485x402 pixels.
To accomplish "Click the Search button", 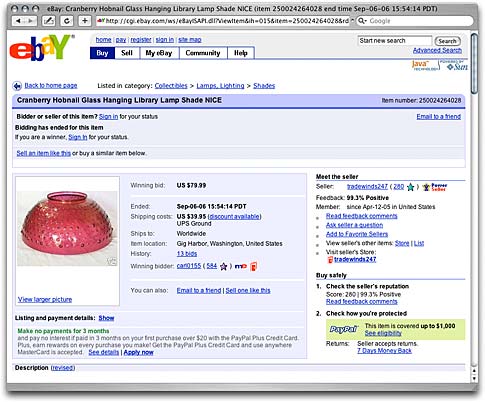I will (447, 41).
